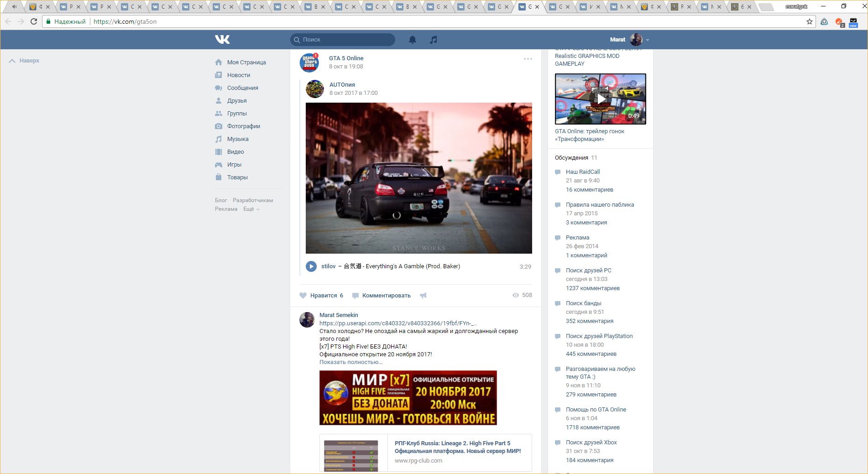The width and height of the screenshot is (868, 474).
Task: Click Комментировать under the post
Action: pos(386,296)
